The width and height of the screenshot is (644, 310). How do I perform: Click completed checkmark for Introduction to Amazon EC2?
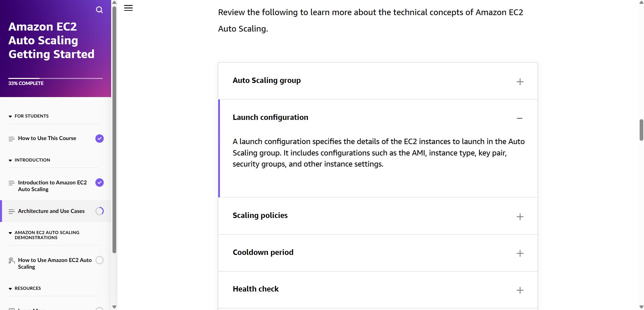99,182
